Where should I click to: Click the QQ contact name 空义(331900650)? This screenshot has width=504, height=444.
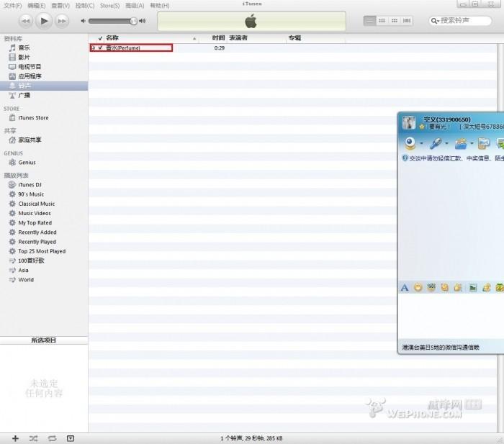[447, 119]
